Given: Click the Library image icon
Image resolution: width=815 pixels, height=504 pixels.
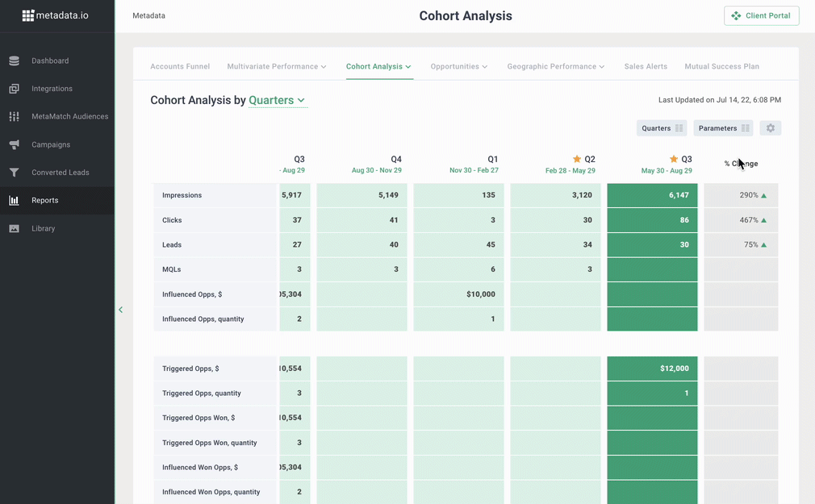Looking at the screenshot, I should (14, 229).
